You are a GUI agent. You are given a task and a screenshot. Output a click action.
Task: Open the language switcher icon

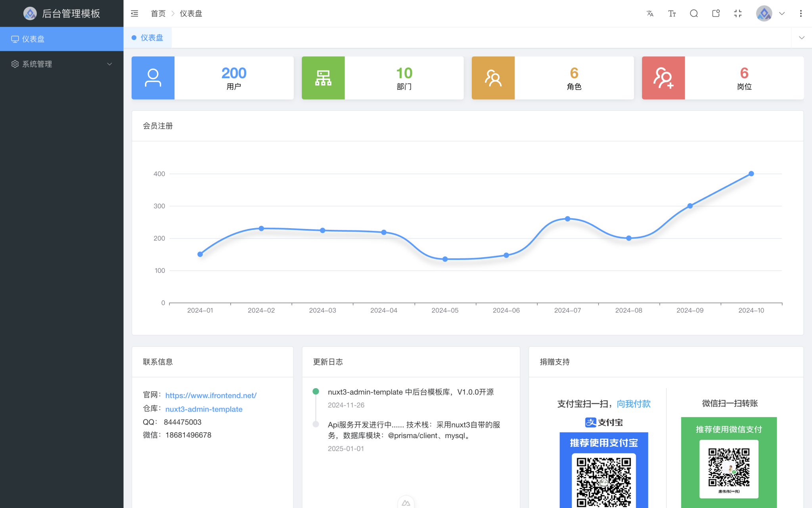650,13
